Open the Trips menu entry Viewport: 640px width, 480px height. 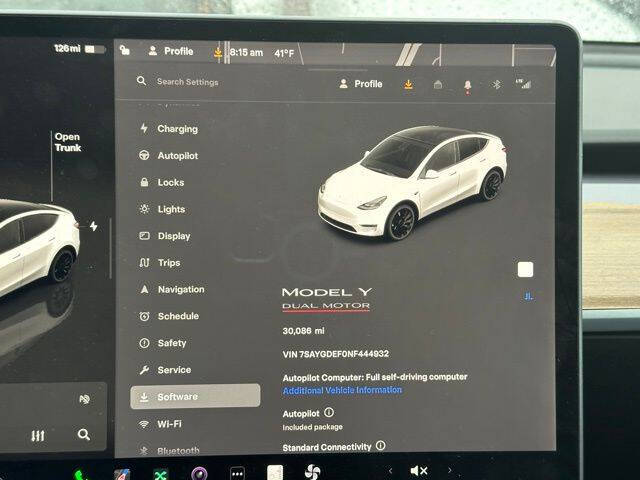160,262
